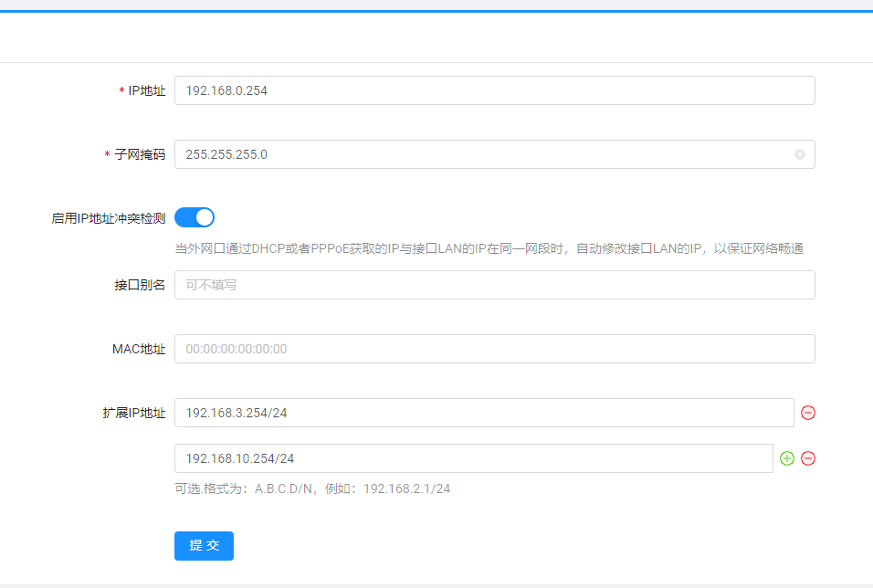Add another extended IP with the green plus
The image size is (873, 588).
pos(787,458)
